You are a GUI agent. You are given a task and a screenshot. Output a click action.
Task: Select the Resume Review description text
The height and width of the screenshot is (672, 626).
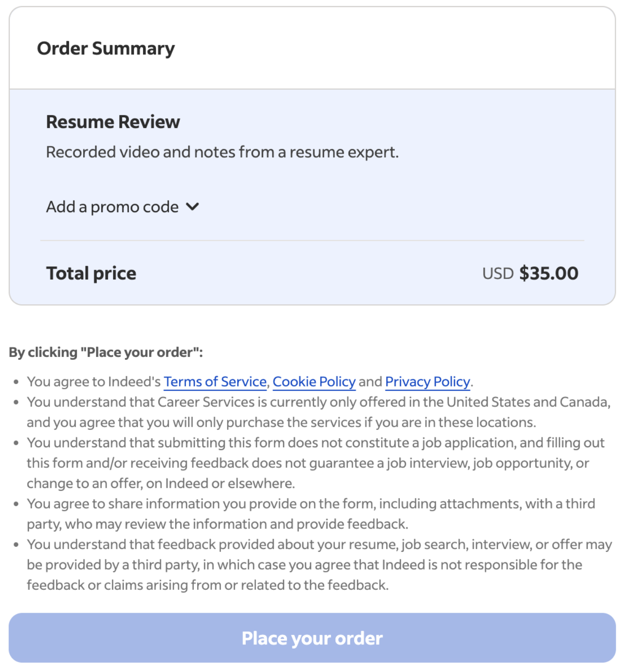222,151
